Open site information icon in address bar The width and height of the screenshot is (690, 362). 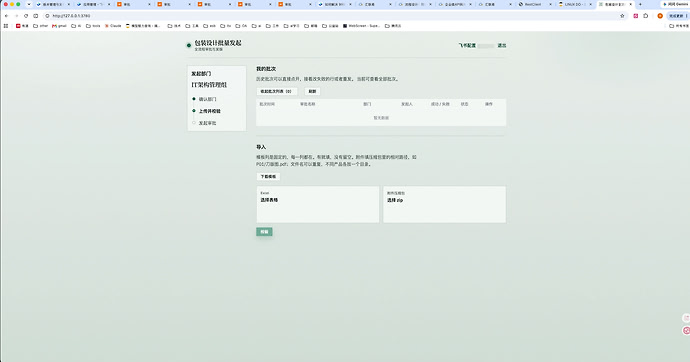tap(47, 16)
